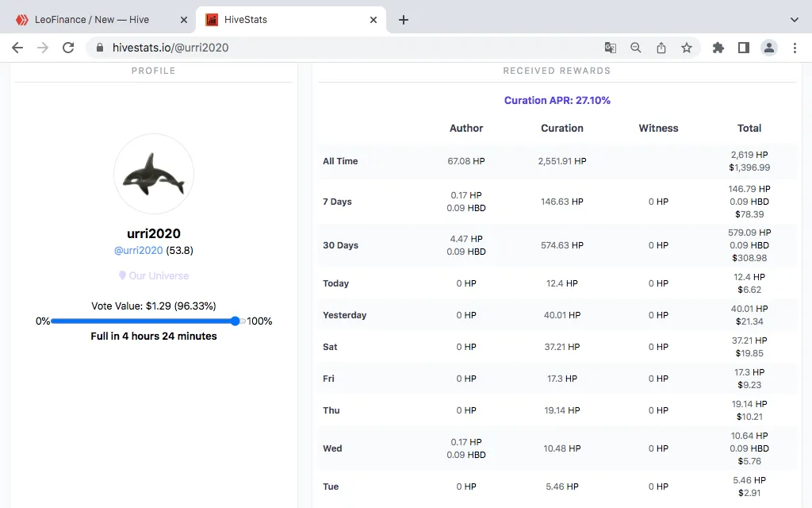Click the HiveStats tab favicon

(212, 20)
